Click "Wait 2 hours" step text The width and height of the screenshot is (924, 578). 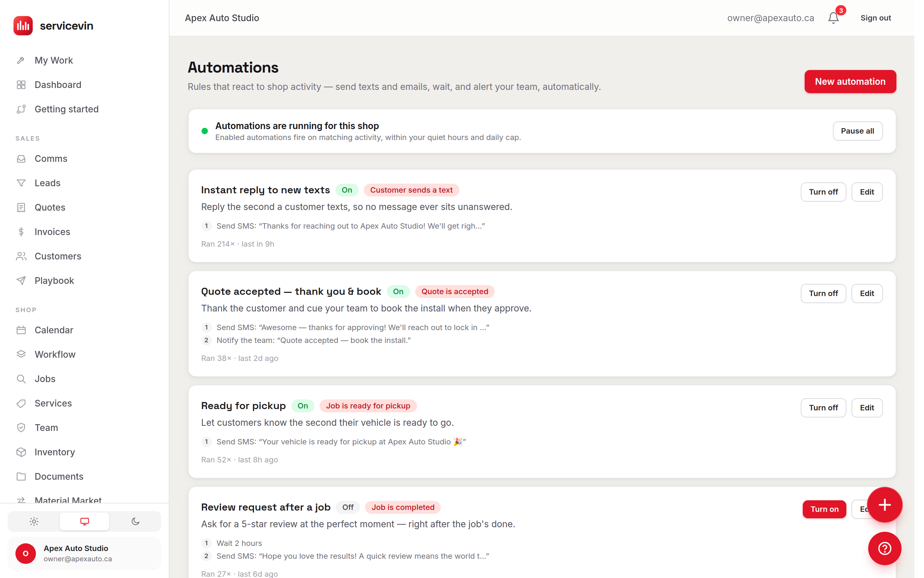(239, 544)
